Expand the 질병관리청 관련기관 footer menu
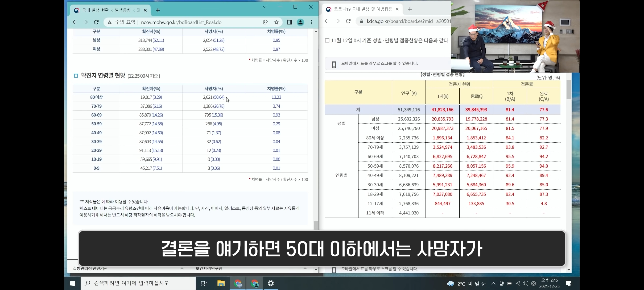This screenshot has height=290, width=644. coord(182,268)
